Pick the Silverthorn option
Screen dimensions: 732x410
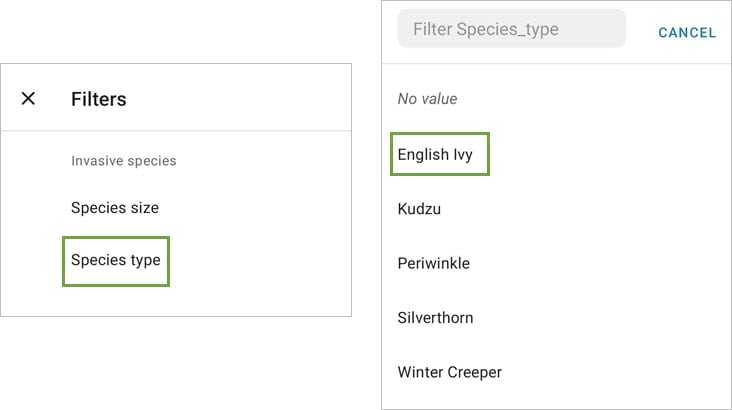click(435, 318)
